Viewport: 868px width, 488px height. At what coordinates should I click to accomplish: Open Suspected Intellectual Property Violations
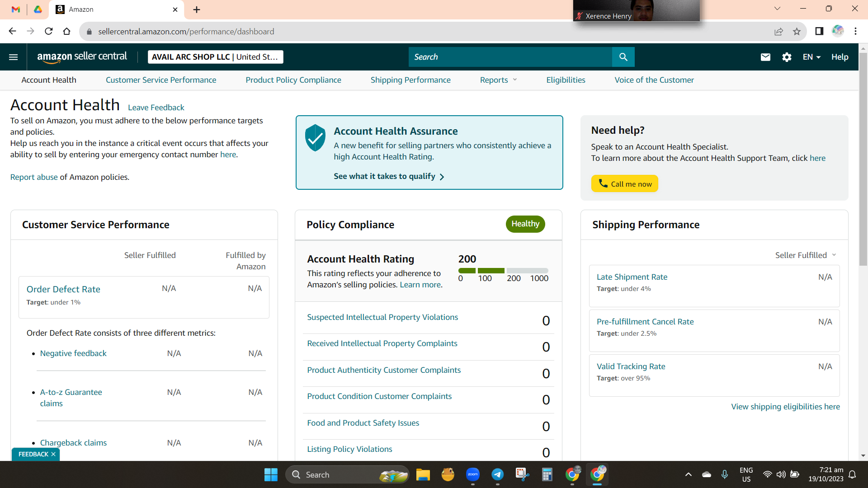(x=382, y=317)
